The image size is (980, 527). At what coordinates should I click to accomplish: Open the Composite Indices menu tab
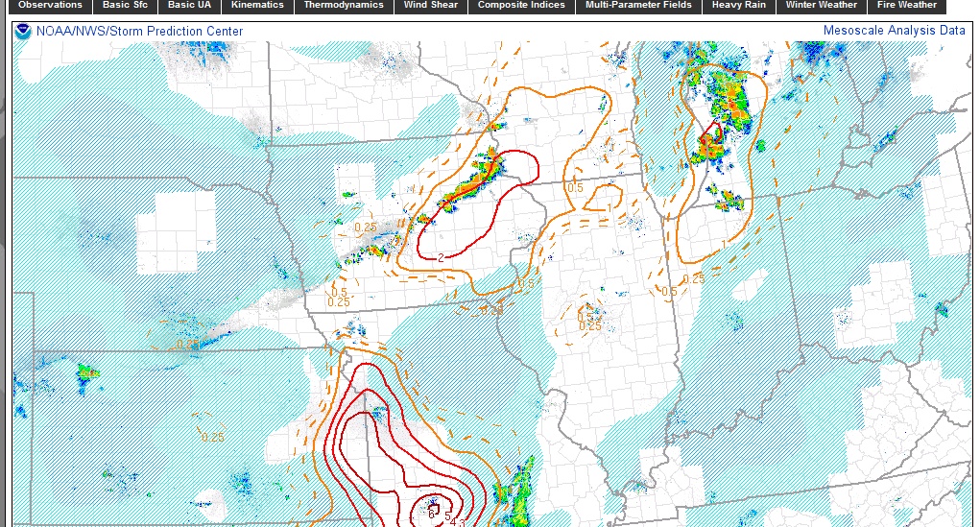(521, 6)
